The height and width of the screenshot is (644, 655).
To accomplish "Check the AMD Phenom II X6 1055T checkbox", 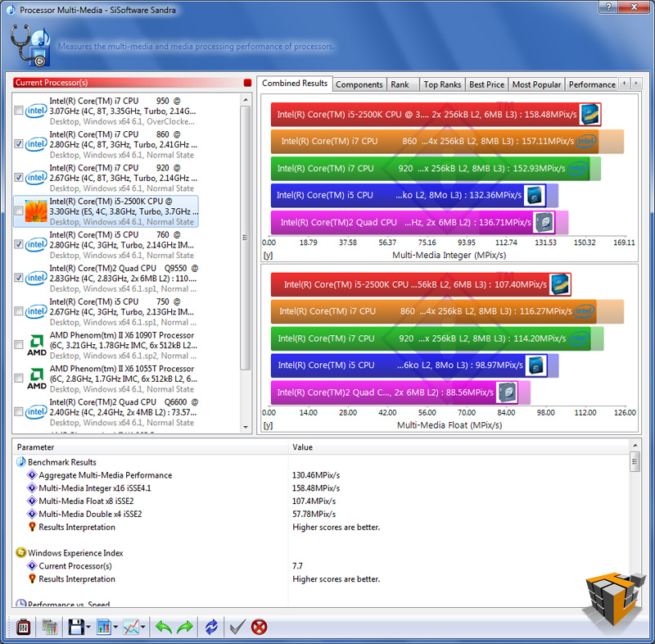I will (x=18, y=378).
